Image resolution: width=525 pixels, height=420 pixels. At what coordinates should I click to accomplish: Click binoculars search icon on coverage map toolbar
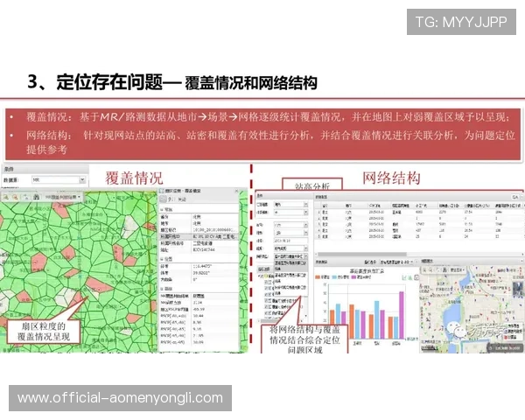(37, 197)
